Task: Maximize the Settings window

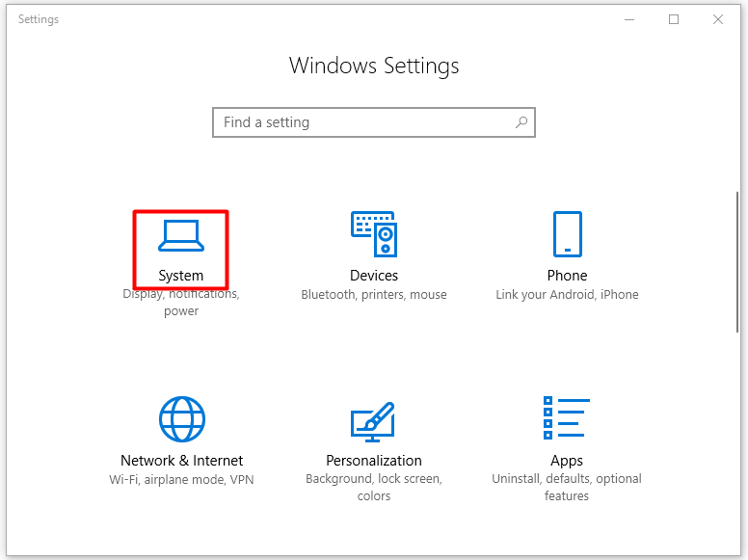Action: pyautogui.click(x=674, y=19)
